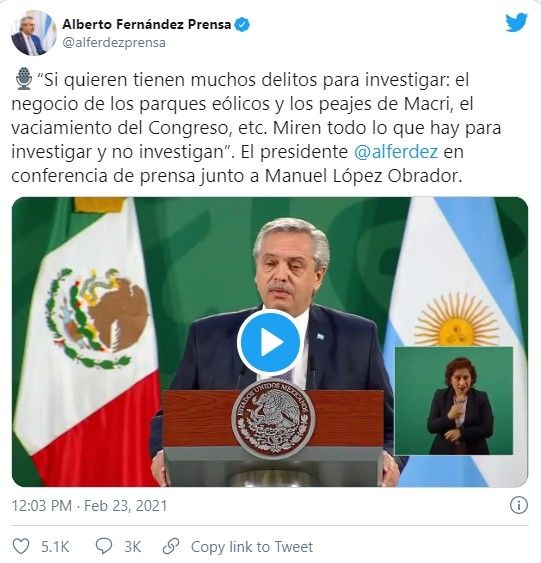The width and height of the screenshot is (541, 563).
Task: Open the Twitter info circle icon
Action: (x=518, y=505)
